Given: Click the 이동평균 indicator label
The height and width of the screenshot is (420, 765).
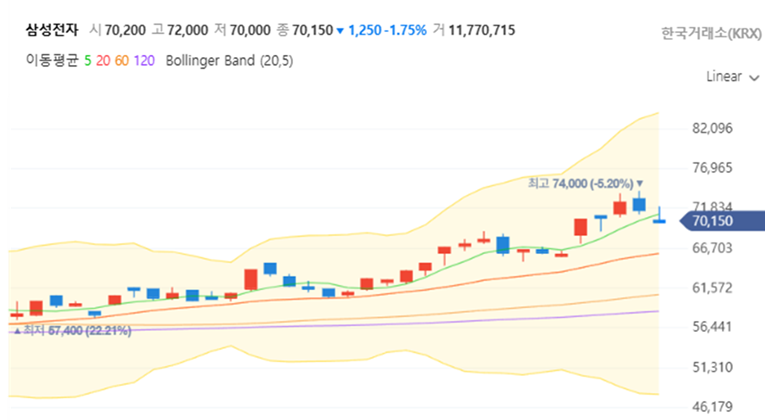Looking at the screenshot, I should (52, 60).
